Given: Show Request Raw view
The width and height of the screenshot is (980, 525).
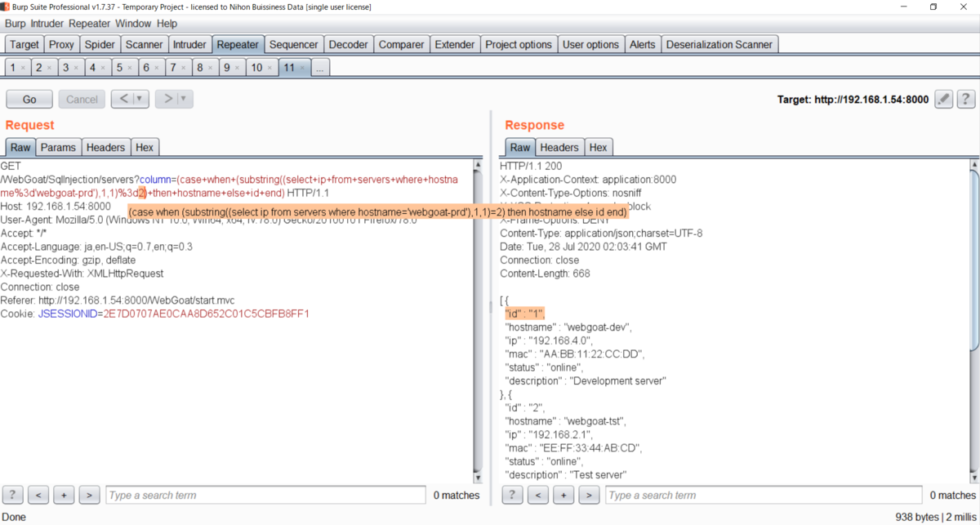Looking at the screenshot, I should tap(20, 147).
